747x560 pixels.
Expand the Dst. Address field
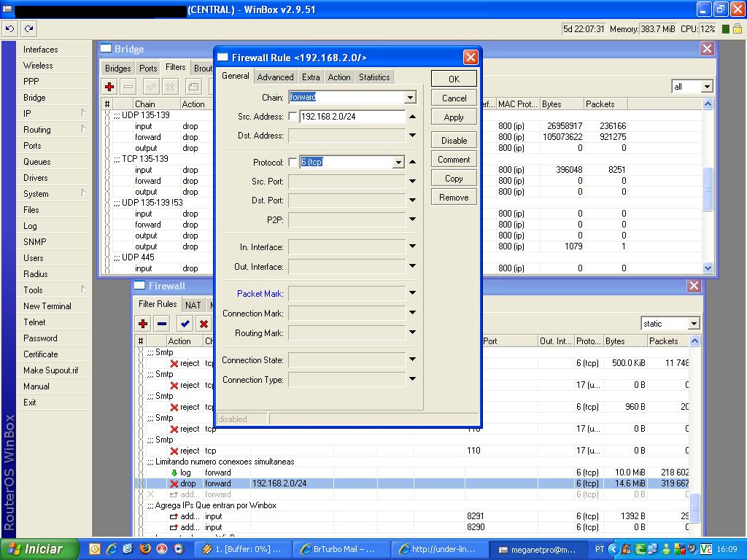pos(412,135)
